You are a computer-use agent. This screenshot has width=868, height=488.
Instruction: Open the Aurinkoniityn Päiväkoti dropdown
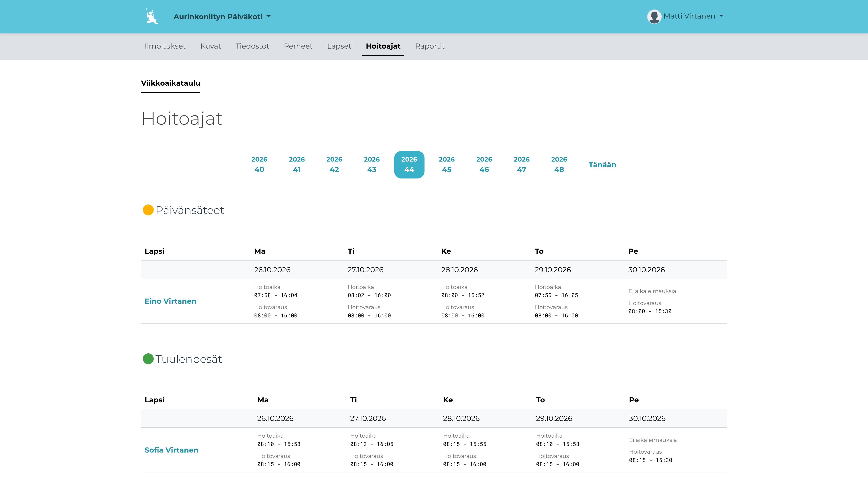click(x=222, y=16)
